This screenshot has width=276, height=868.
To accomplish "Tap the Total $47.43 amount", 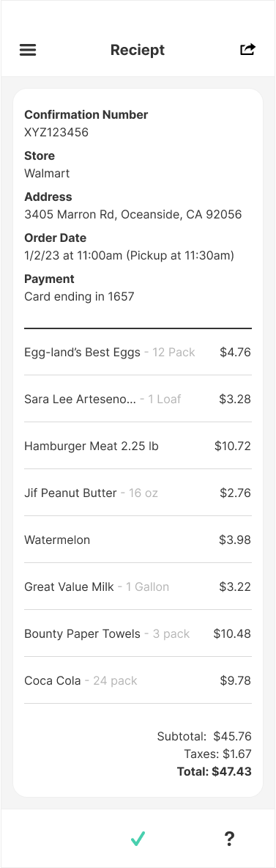I will click(x=214, y=771).
